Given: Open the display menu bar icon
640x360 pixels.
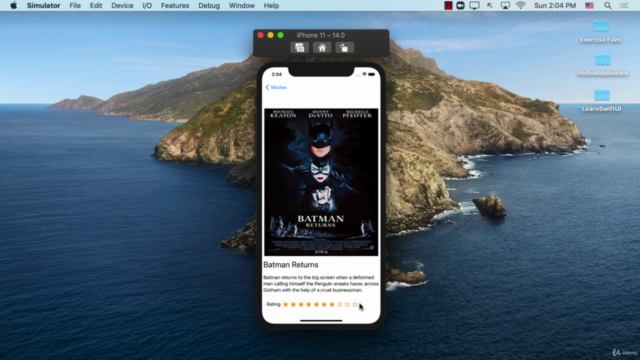Looking at the screenshot, I should coord(474,6).
